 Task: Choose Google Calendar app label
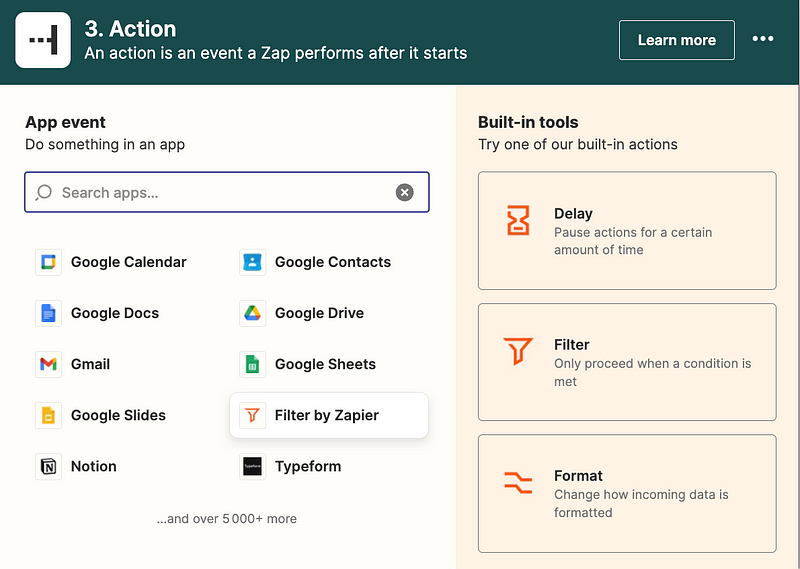point(129,262)
